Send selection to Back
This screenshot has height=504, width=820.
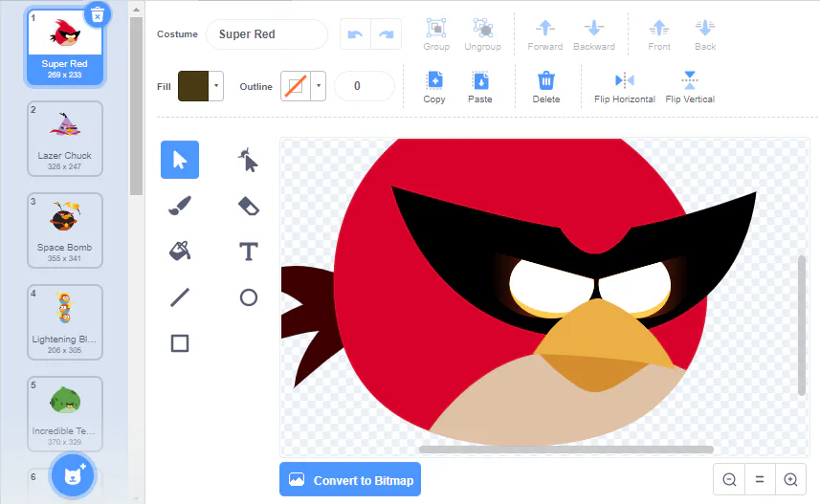click(x=705, y=35)
